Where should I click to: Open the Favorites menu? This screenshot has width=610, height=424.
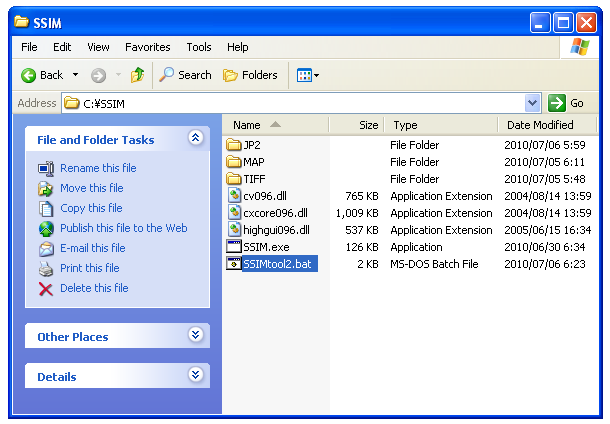147,47
